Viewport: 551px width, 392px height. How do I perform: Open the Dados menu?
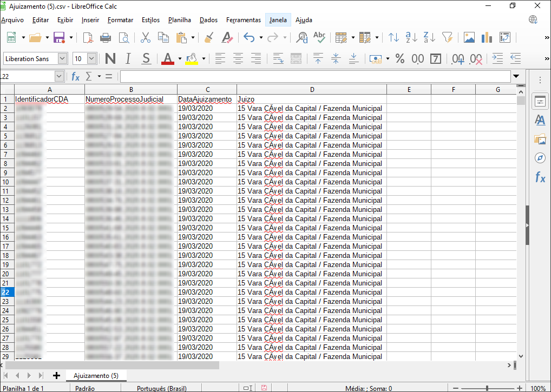[208, 20]
